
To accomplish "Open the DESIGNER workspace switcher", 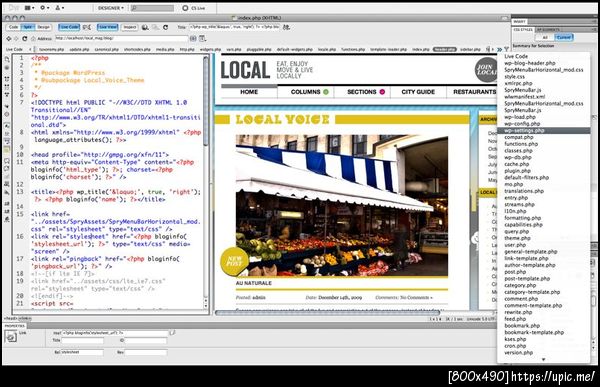I will coord(111,8).
